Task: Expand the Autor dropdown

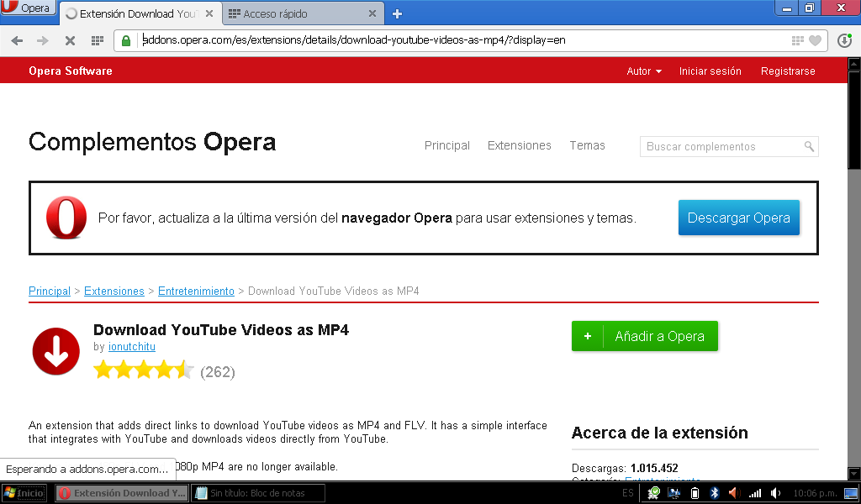Action: click(x=644, y=71)
